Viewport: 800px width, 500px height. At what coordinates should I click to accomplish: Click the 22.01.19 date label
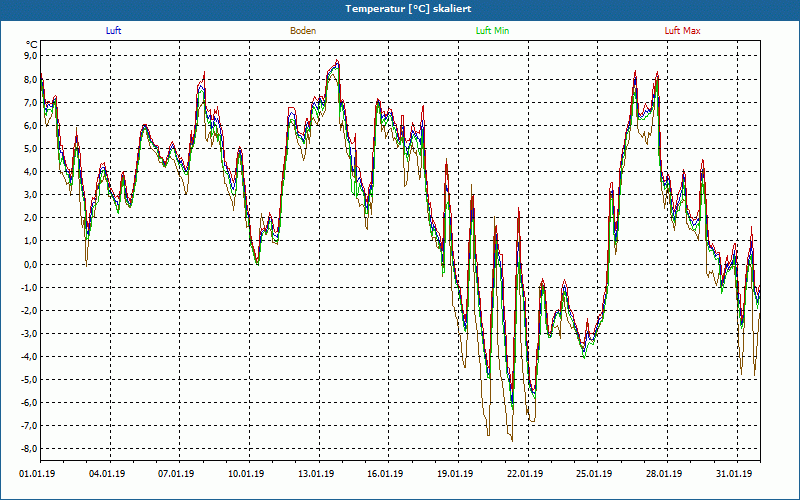coord(525,474)
